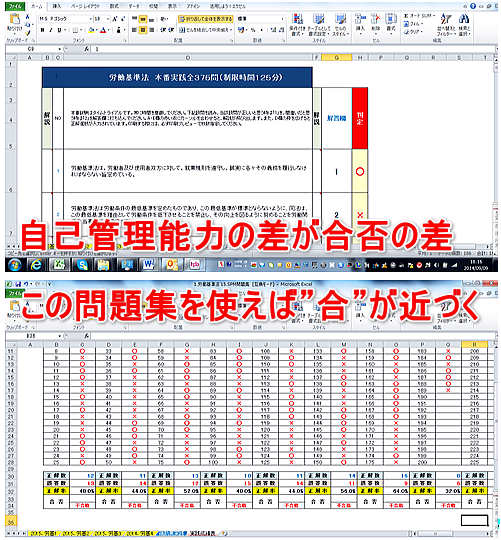Viewport: 501px width, 540px height.
Task: Open Internet Explorer from the taskbar
Action: pyautogui.click(x=36, y=265)
